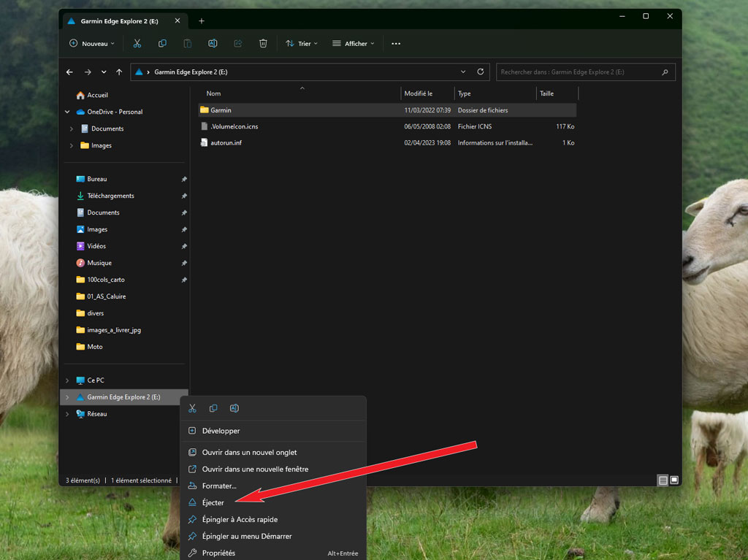Click the Delete trash icon in toolbar
This screenshot has height=560, width=748.
click(263, 44)
